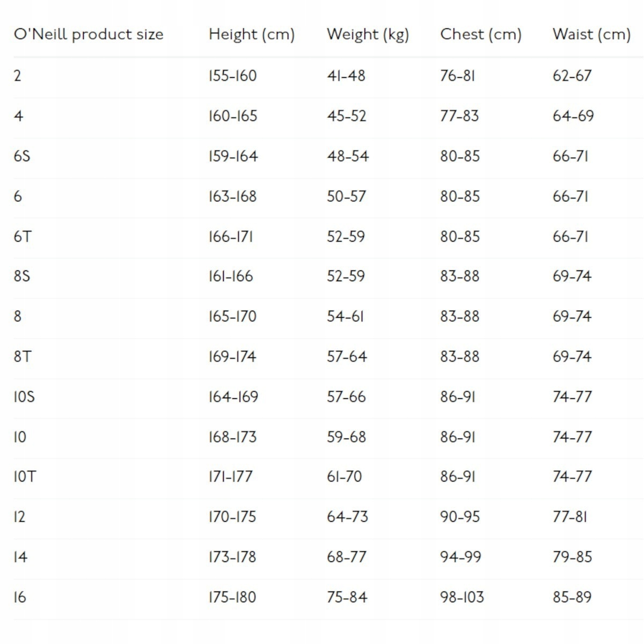Click waist value 62-67
644x644 pixels.
[x=572, y=76]
